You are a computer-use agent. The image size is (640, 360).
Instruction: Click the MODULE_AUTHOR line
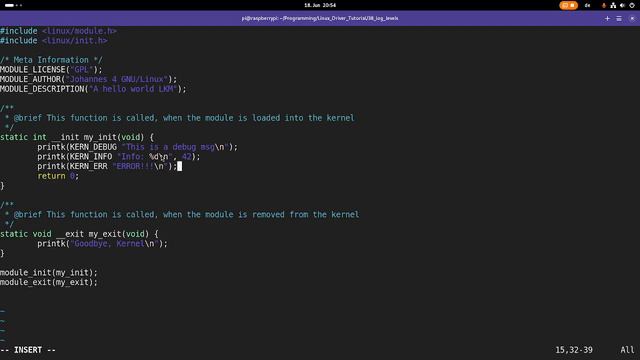tap(89, 79)
